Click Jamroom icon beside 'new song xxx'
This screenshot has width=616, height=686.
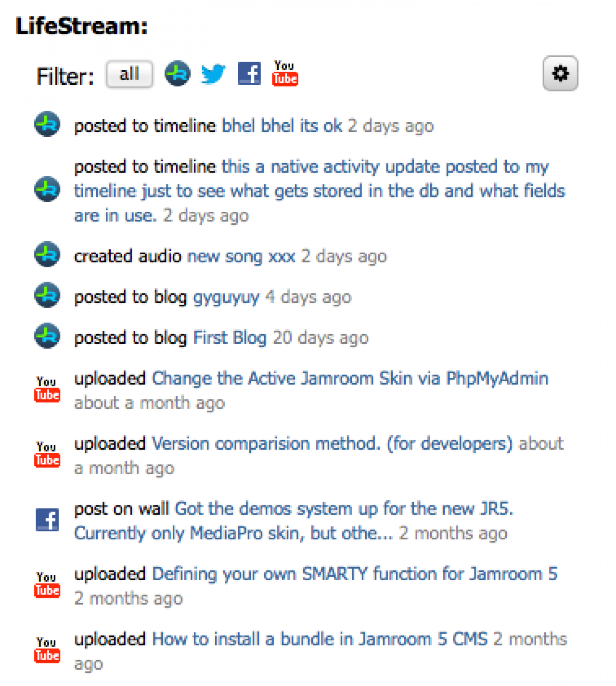(47, 255)
